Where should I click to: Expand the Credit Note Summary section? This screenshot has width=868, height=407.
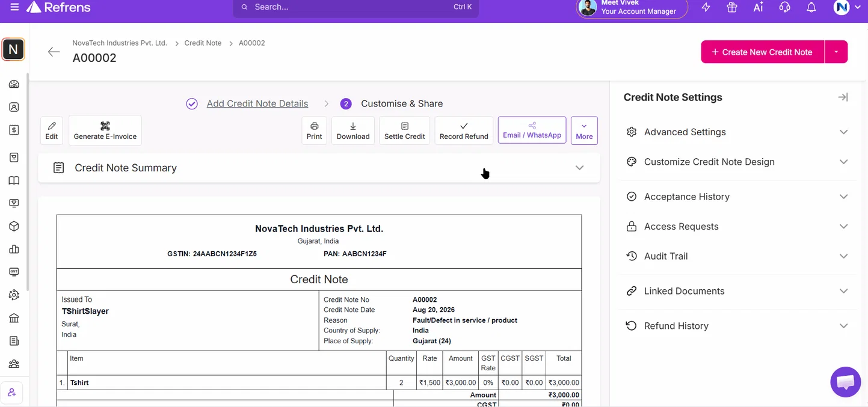(319, 168)
